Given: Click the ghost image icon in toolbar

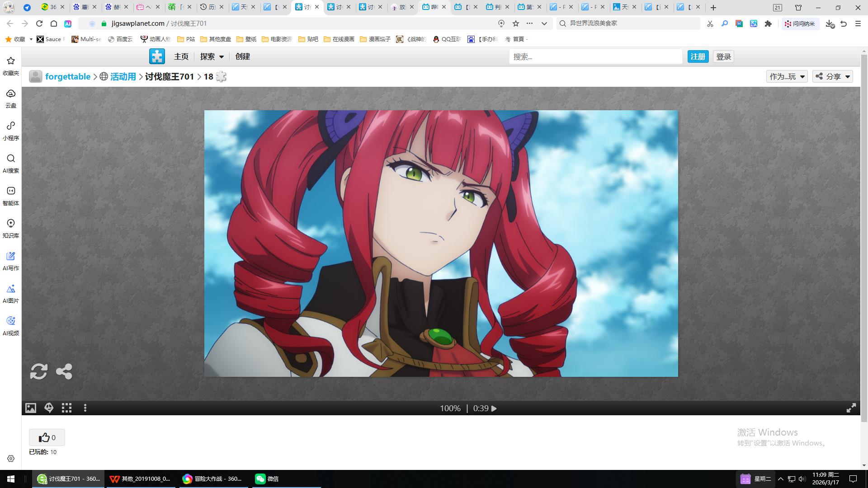Looking at the screenshot, I should point(49,408).
